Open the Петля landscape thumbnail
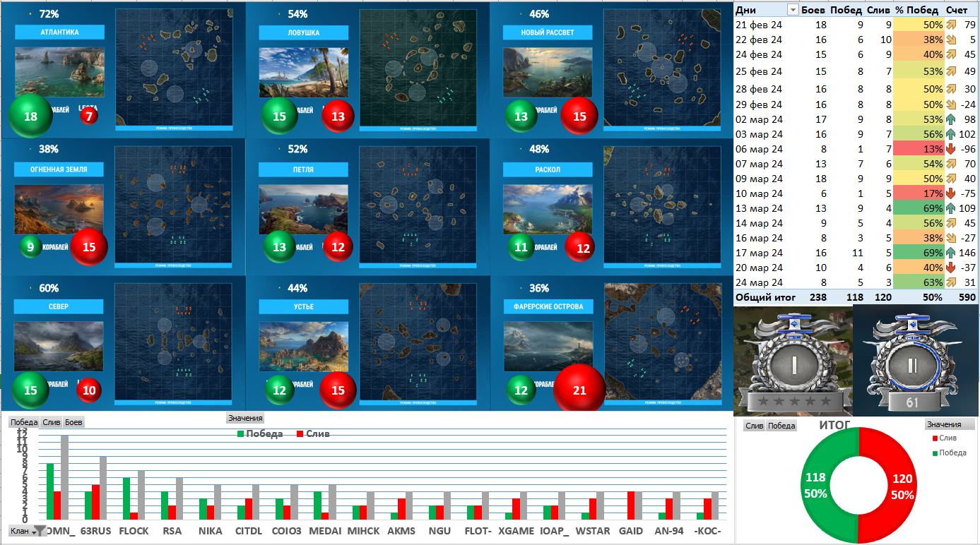This screenshot has height=545, width=980. pyautogui.click(x=303, y=210)
